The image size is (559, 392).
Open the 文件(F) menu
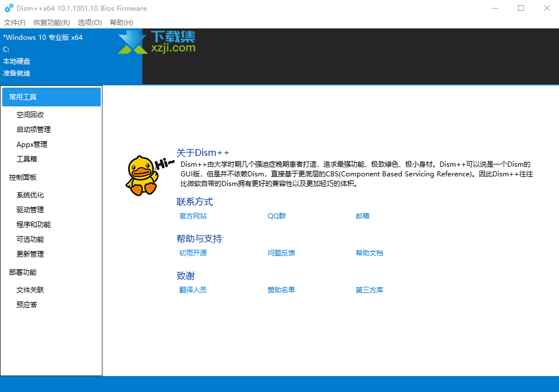click(15, 22)
